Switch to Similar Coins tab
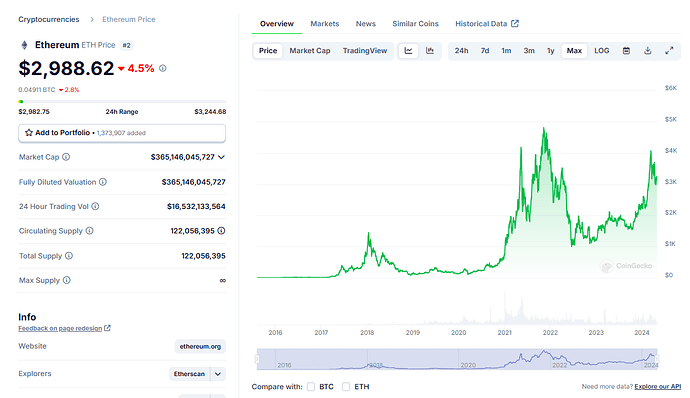 point(415,24)
